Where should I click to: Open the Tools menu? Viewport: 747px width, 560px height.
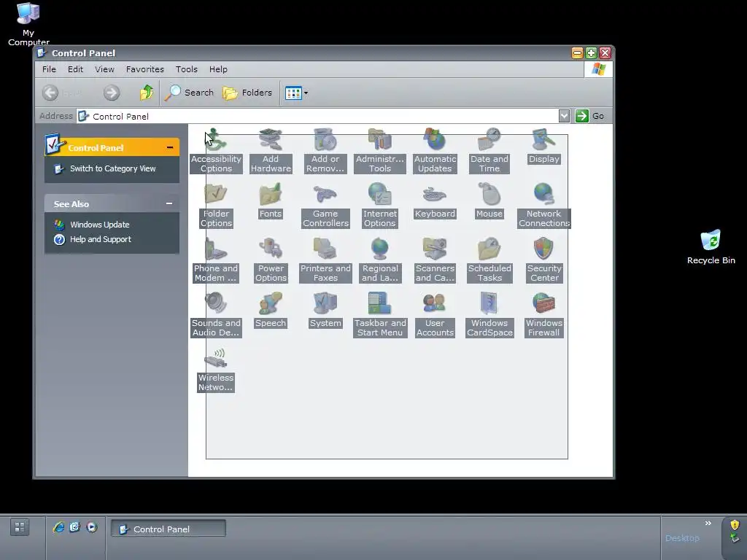point(186,69)
